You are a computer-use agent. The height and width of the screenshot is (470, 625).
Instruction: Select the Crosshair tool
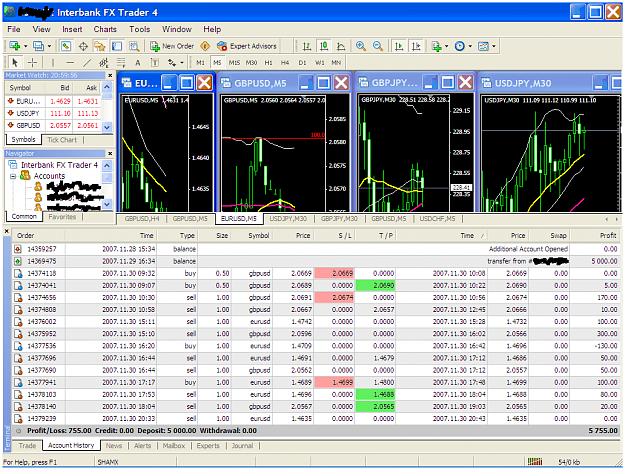click(x=32, y=62)
